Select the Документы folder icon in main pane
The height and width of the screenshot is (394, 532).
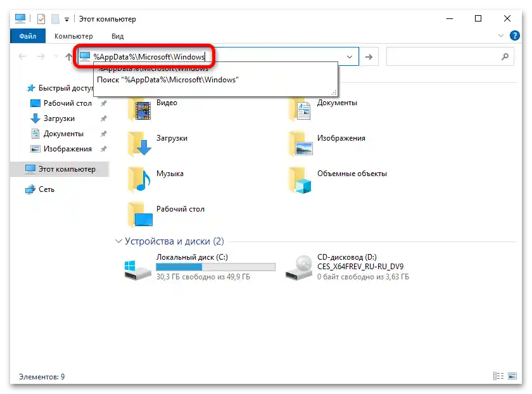pyautogui.click(x=300, y=110)
